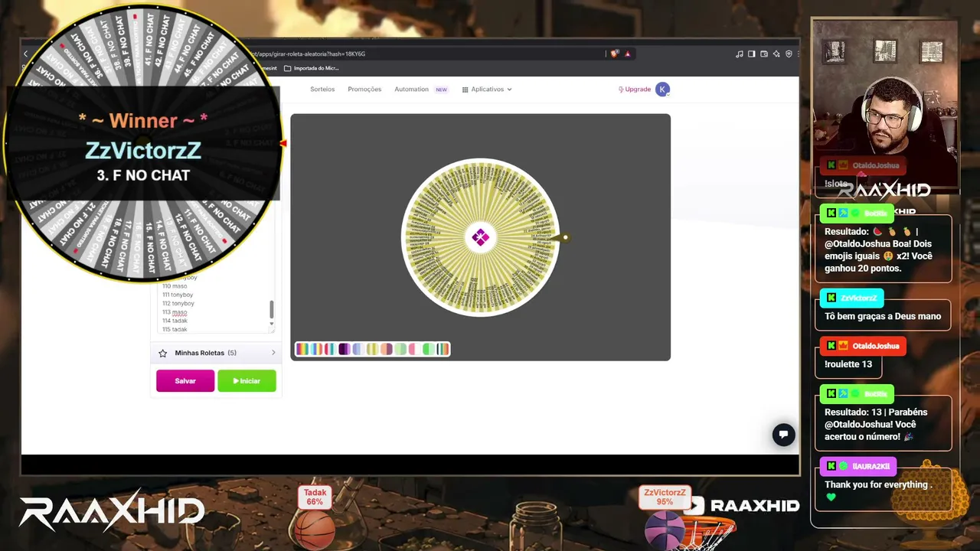The height and width of the screenshot is (551, 980).
Task: Open the Brave Wallet icon
Action: tap(764, 54)
